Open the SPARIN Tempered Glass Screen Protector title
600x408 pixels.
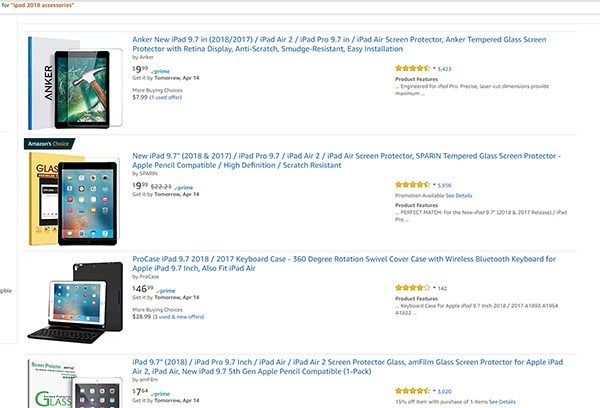(346, 160)
